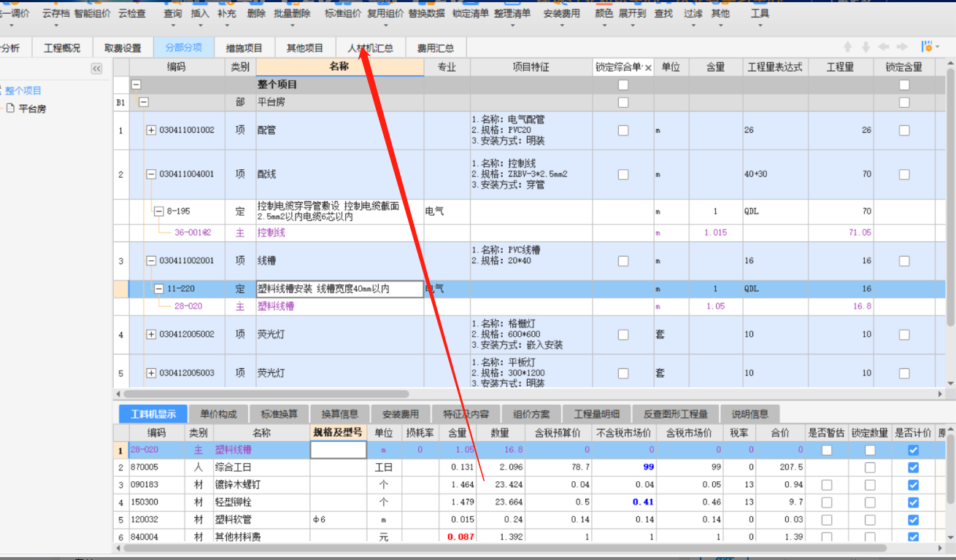Click the right arrow demote icon

click(x=902, y=47)
